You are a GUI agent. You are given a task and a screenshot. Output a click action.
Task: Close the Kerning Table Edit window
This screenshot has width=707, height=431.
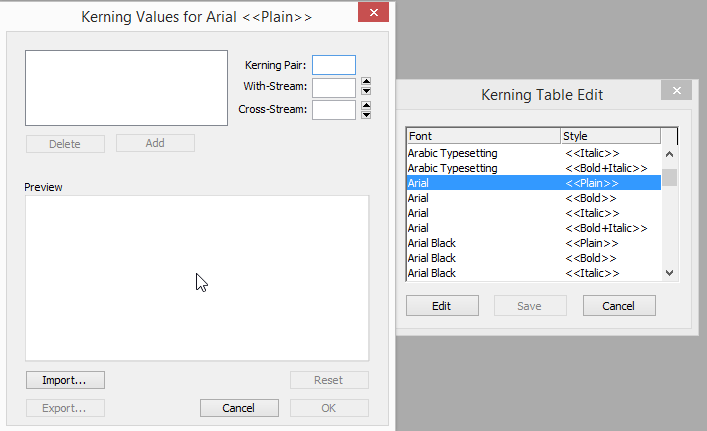coord(676,90)
